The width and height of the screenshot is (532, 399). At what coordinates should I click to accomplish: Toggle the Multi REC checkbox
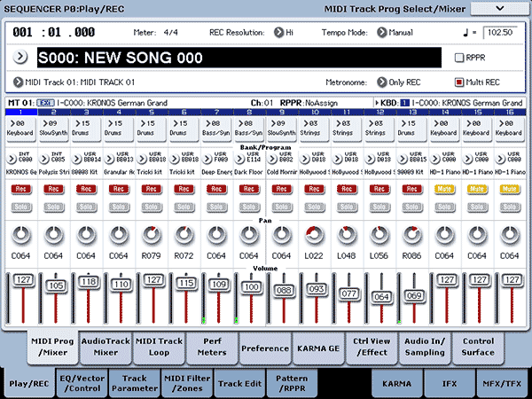click(x=459, y=82)
